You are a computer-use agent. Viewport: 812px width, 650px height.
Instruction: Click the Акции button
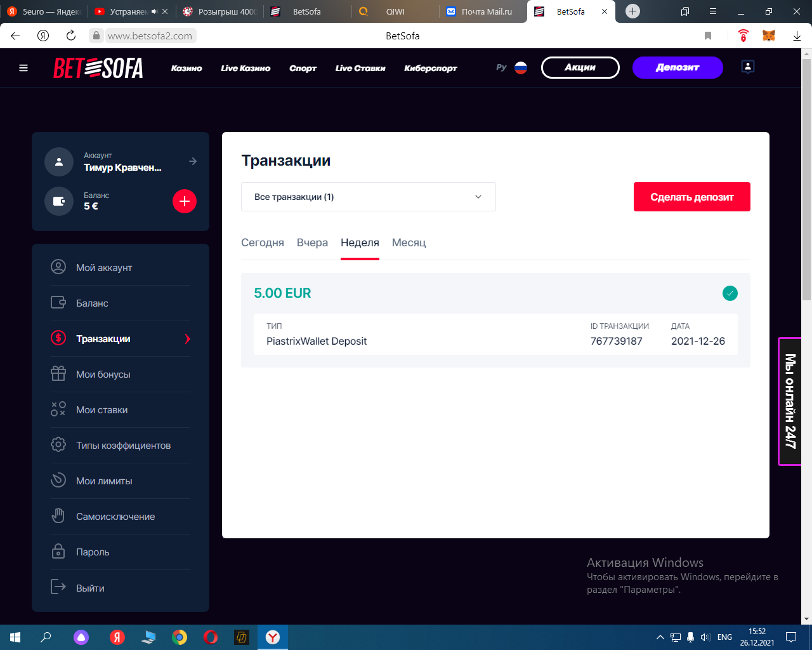(580, 67)
